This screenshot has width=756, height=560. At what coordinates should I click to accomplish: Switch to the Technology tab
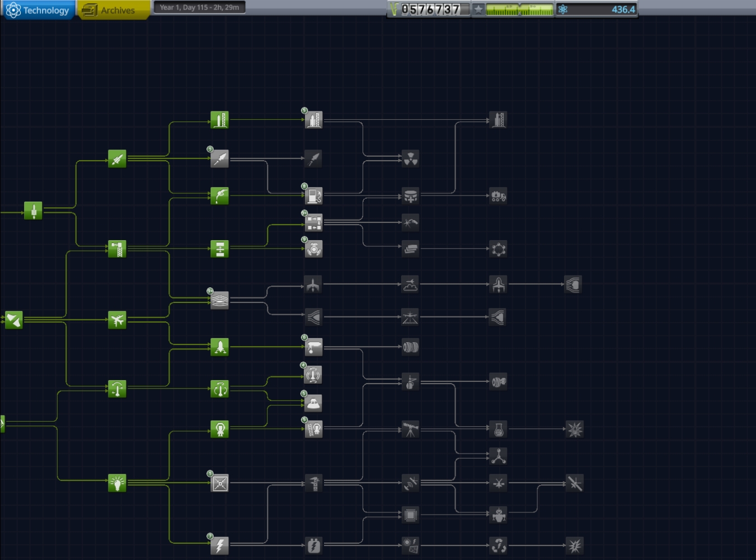point(38,10)
